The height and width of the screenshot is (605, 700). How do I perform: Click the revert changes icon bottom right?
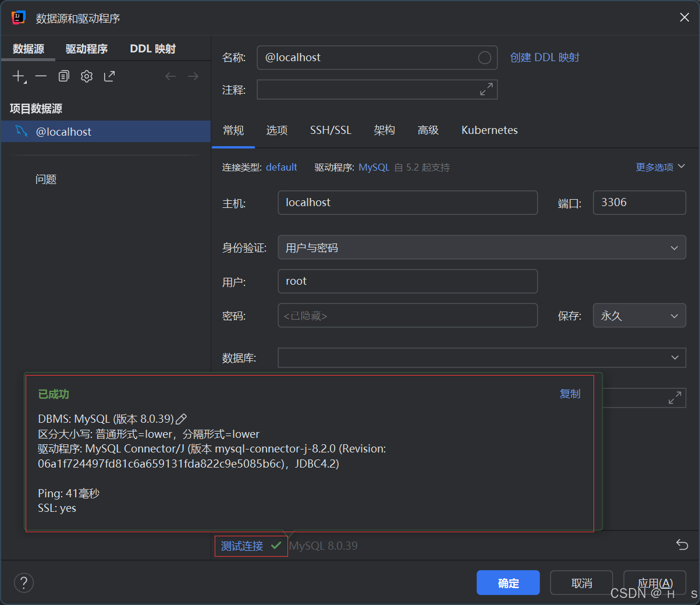click(681, 544)
